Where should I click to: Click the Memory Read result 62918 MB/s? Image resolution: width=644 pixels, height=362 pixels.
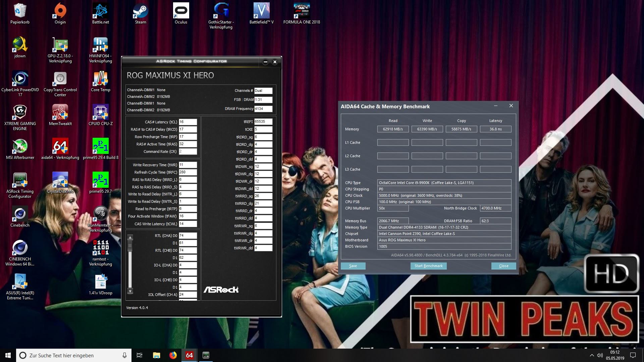[393, 129]
